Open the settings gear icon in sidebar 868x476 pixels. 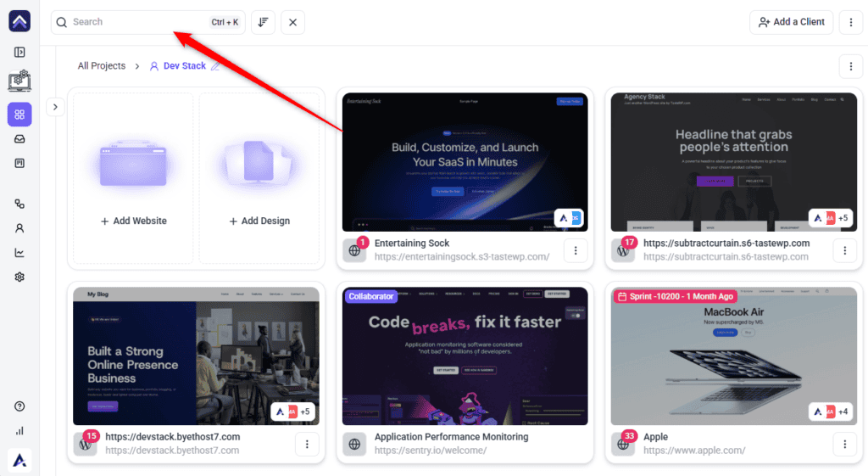19,277
